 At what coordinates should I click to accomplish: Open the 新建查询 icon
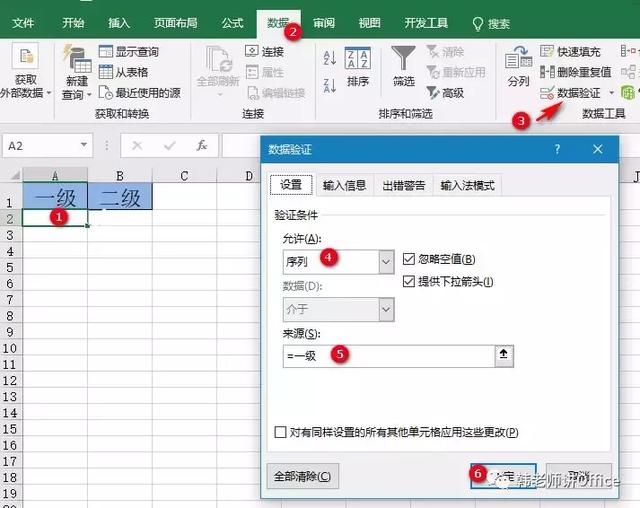[77, 60]
